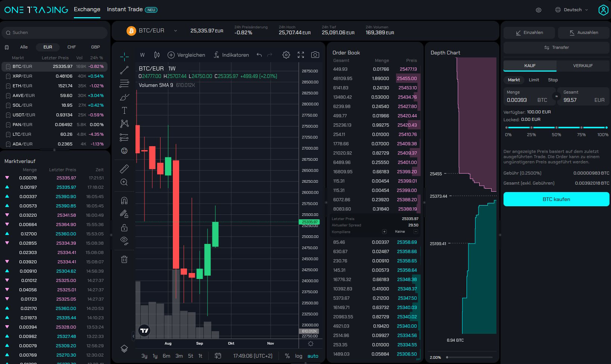Switch chart to fullscreen mode

click(301, 55)
